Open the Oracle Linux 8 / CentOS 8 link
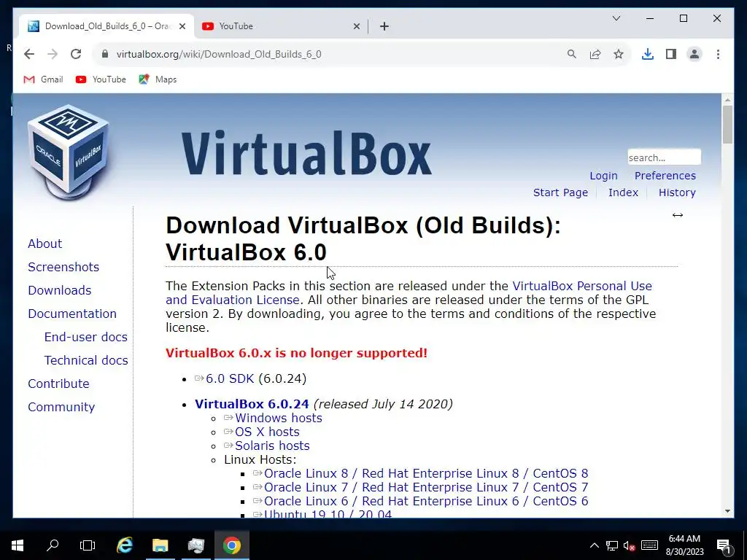This screenshot has width=747, height=560. pyautogui.click(x=426, y=473)
